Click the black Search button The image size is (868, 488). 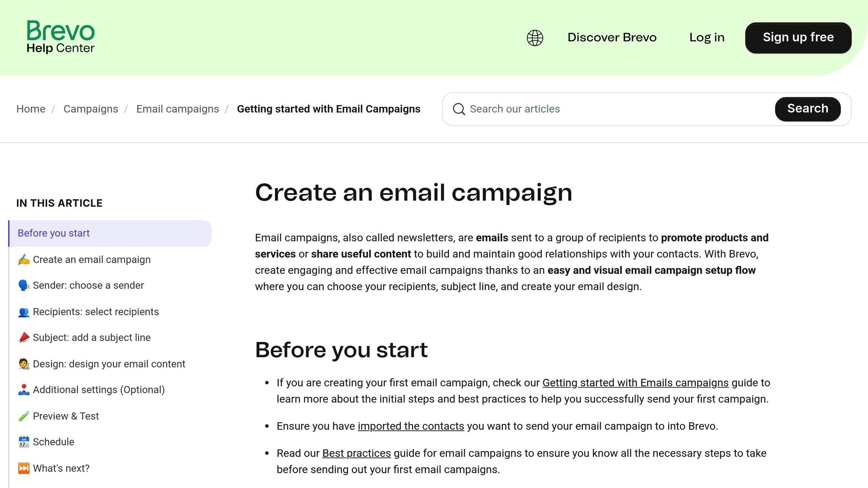pos(808,109)
